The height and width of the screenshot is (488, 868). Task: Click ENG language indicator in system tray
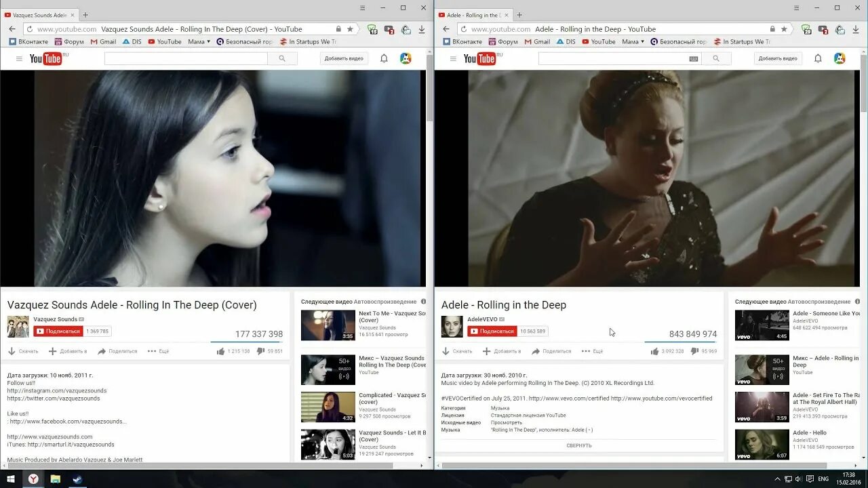click(823, 479)
